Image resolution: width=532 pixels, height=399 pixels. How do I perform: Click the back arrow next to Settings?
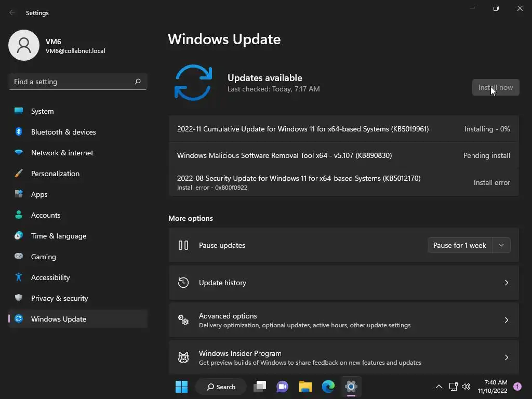tap(12, 12)
